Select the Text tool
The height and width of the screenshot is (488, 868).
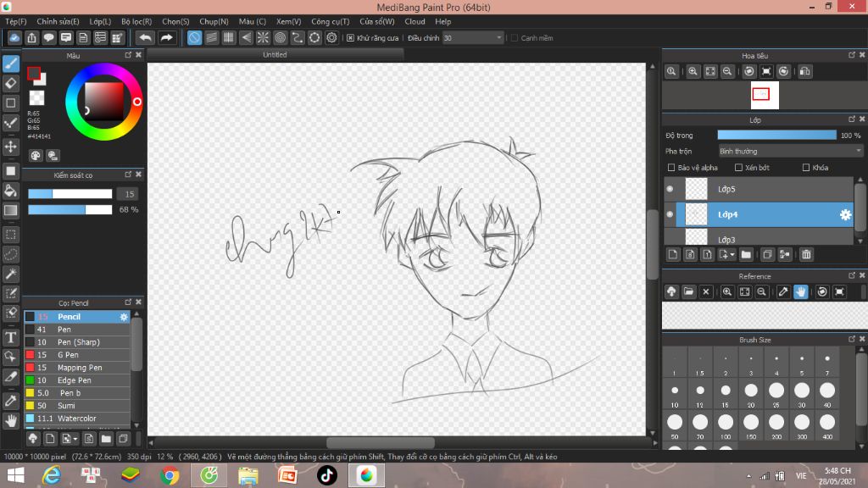11,337
